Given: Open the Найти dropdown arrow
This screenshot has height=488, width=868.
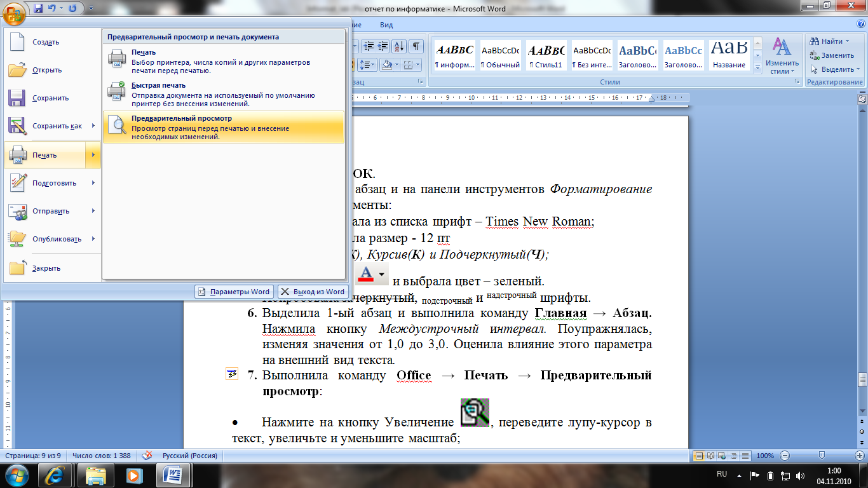Looking at the screenshot, I should point(848,41).
